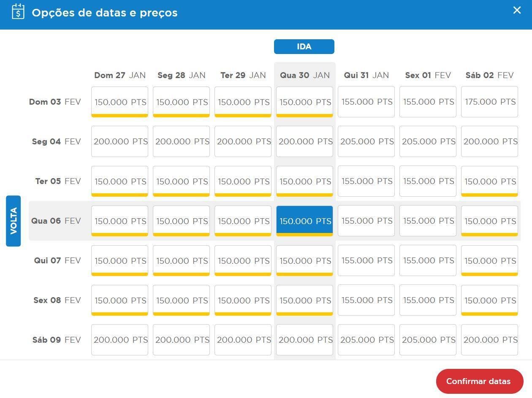Select Sex 01 FEV with Qui 07 FEV return
The height and width of the screenshot is (398, 532).
pos(428,260)
